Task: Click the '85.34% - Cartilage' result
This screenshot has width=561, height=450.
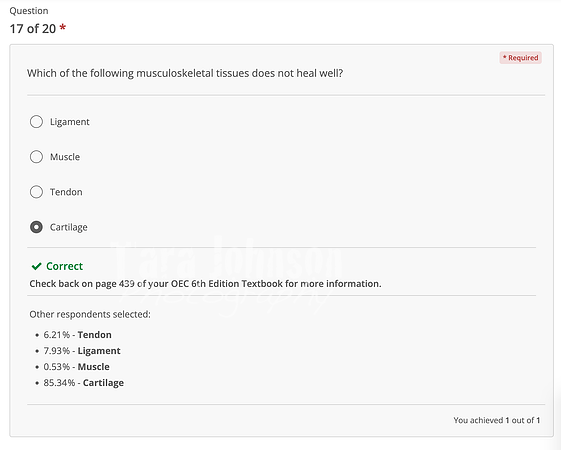Action: click(84, 383)
